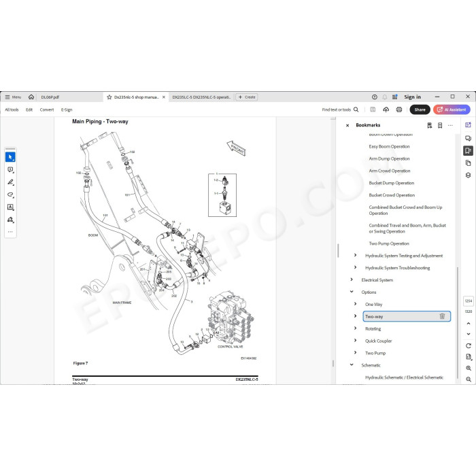Open the Arm Crowd Operation bookmark

point(390,171)
